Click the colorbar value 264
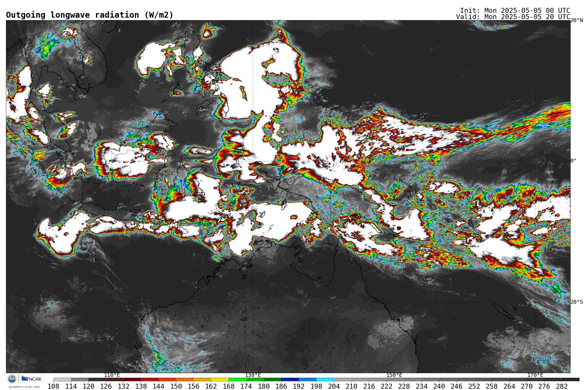The width and height of the screenshot is (588, 390). [509, 386]
